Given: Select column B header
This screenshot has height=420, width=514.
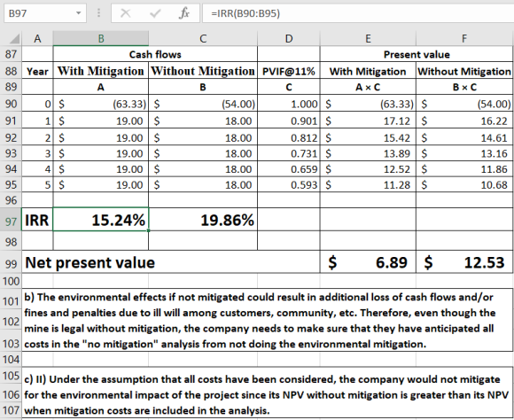Looking at the screenshot, I should (101, 39).
